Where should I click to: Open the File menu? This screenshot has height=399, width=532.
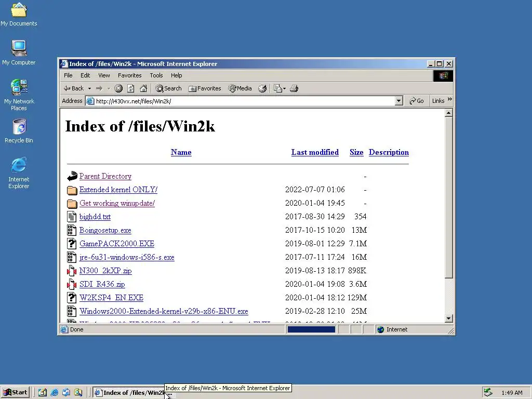(68, 75)
